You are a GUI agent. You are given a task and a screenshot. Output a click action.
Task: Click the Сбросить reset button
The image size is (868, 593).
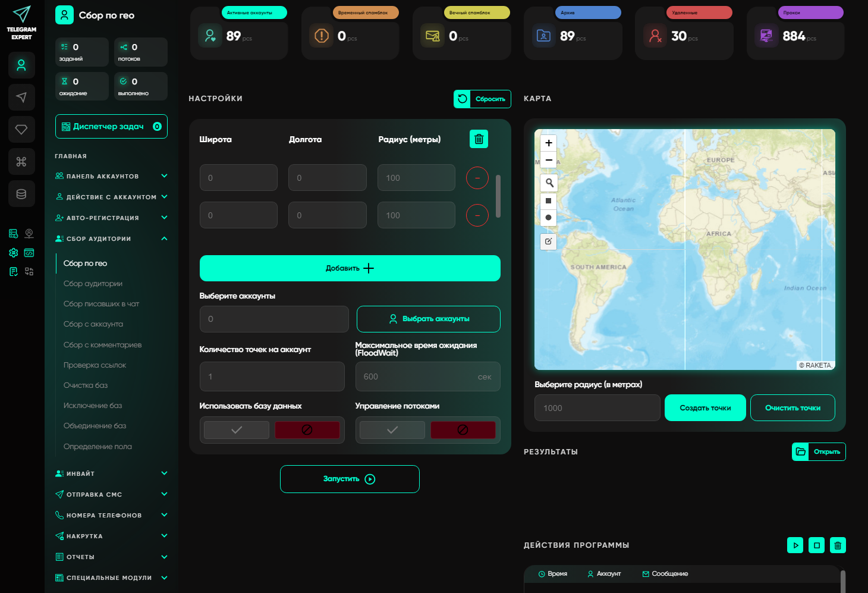(x=482, y=99)
